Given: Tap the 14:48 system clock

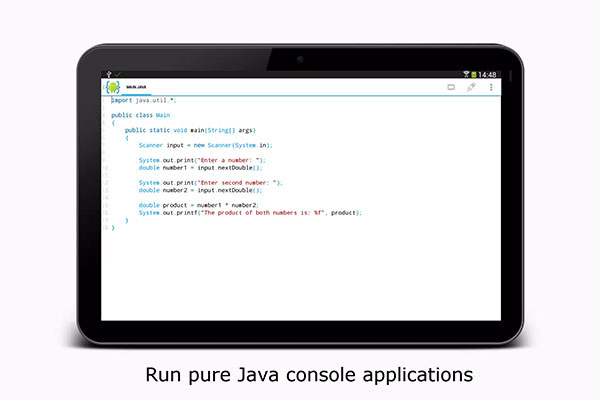Looking at the screenshot, I should coord(487,74).
